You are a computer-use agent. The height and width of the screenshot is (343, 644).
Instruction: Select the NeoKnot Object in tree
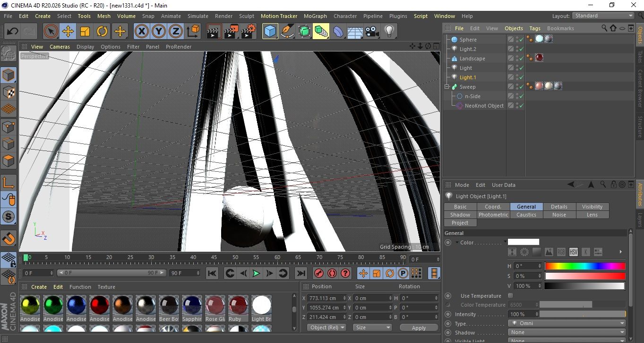point(484,106)
